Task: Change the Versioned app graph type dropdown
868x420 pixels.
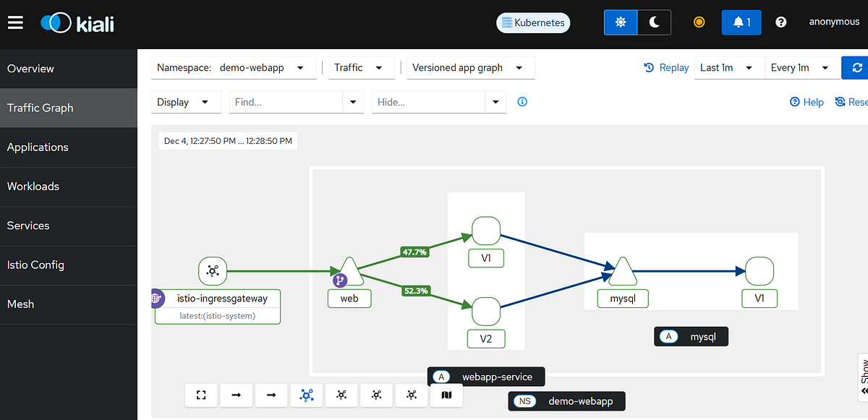Action: pos(470,67)
